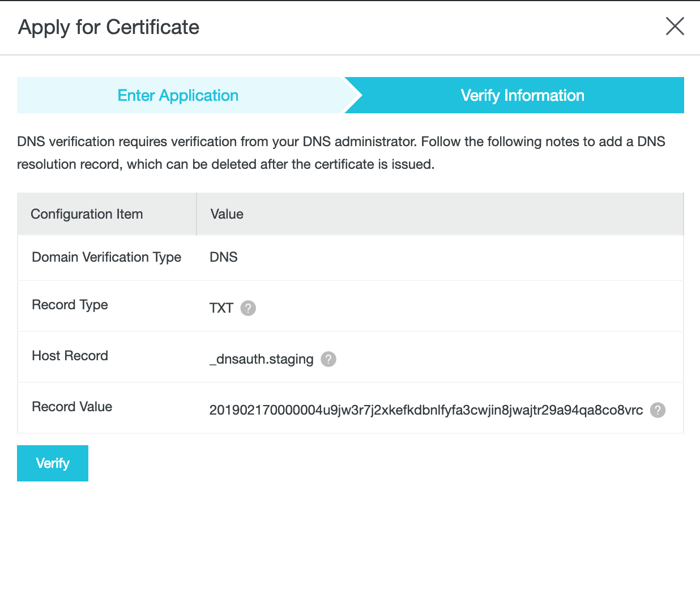Click the Record Value row label
700x597 pixels.
point(72,407)
